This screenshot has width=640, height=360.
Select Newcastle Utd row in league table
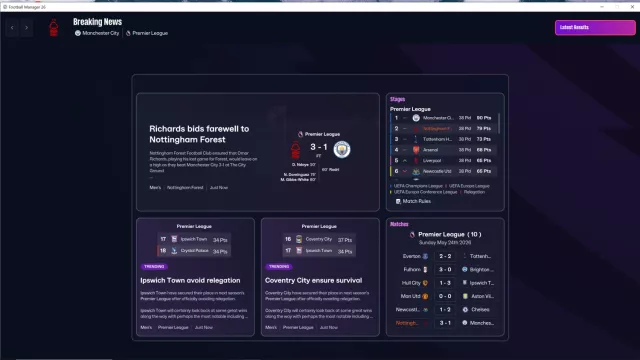tap(443, 171)
